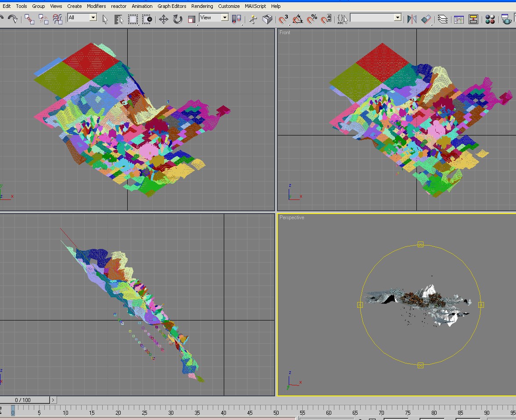Open the Layer Manager
This screenshot has width=516, height=420.
(x=443, y=19)
